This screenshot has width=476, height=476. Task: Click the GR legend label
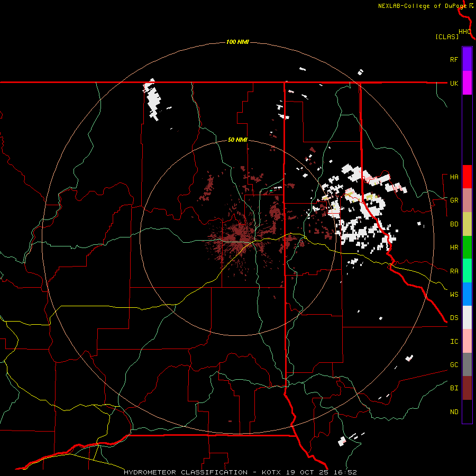point(454,200)
